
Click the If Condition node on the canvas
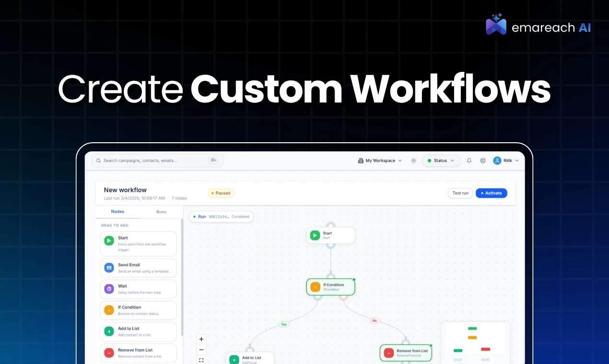(x=330, y=287)
